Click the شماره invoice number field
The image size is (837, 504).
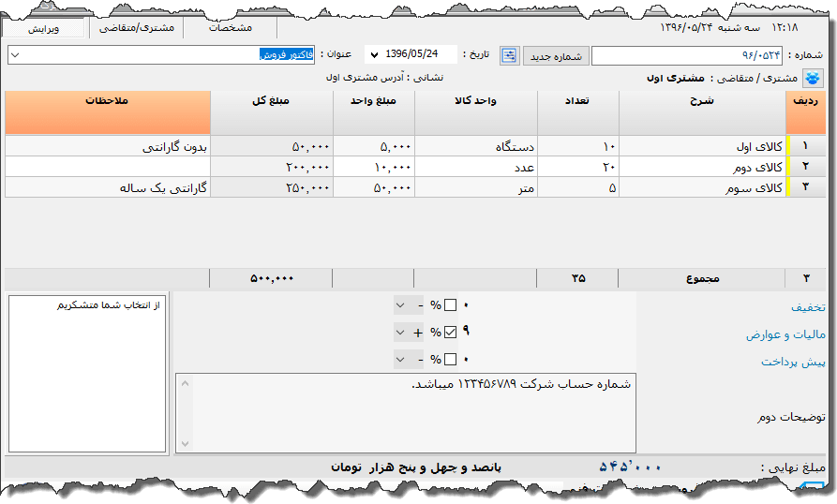[684, 56]
